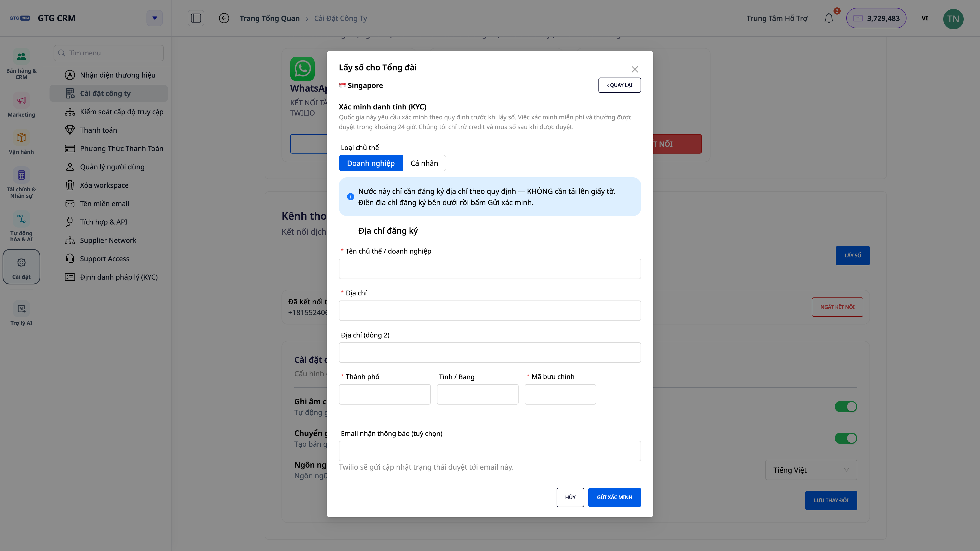Focus the Tỉnh / Bang input field
980x551 pixels.
(477, 394)
